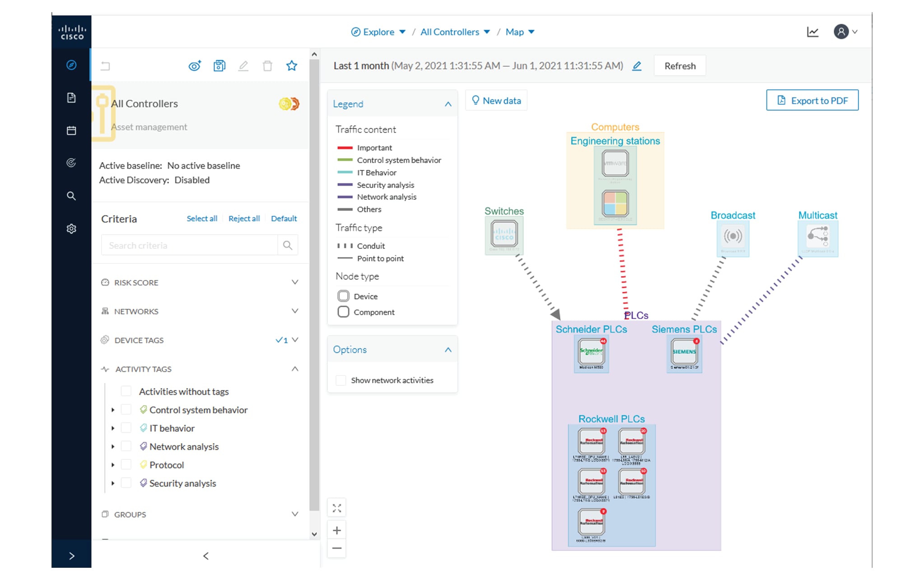This screenshot has width=924, height=580.
Task: Check the IT behavior activity tag
Action: (126, 428)
